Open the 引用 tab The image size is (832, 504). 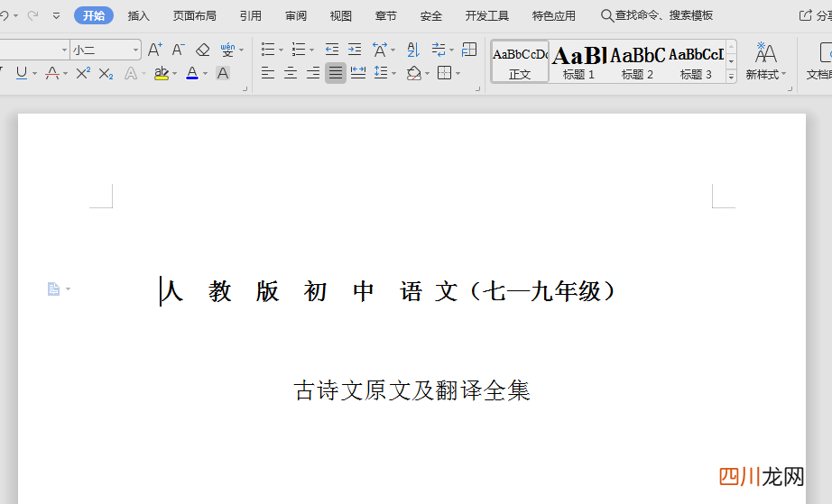coord(251,16)
